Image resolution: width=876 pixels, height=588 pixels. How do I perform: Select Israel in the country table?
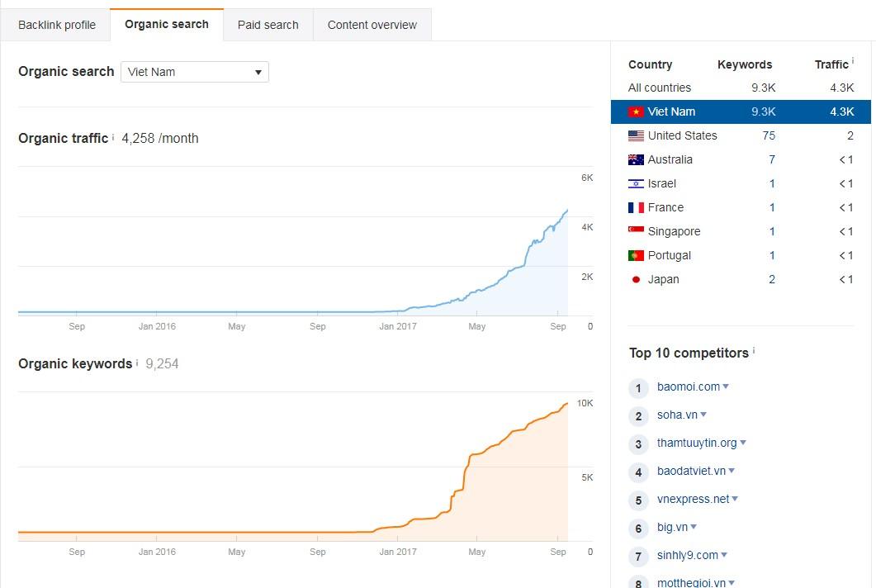(x=741, y=184)
